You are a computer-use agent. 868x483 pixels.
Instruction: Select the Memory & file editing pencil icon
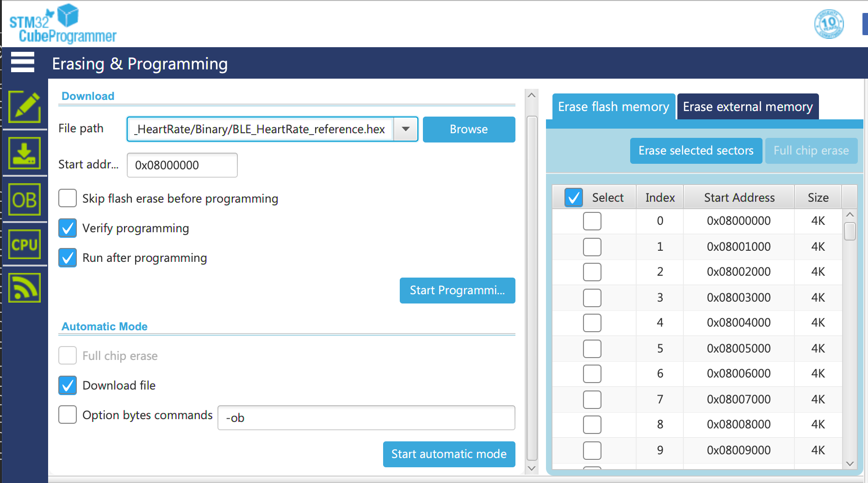click(x=25, y=107)
